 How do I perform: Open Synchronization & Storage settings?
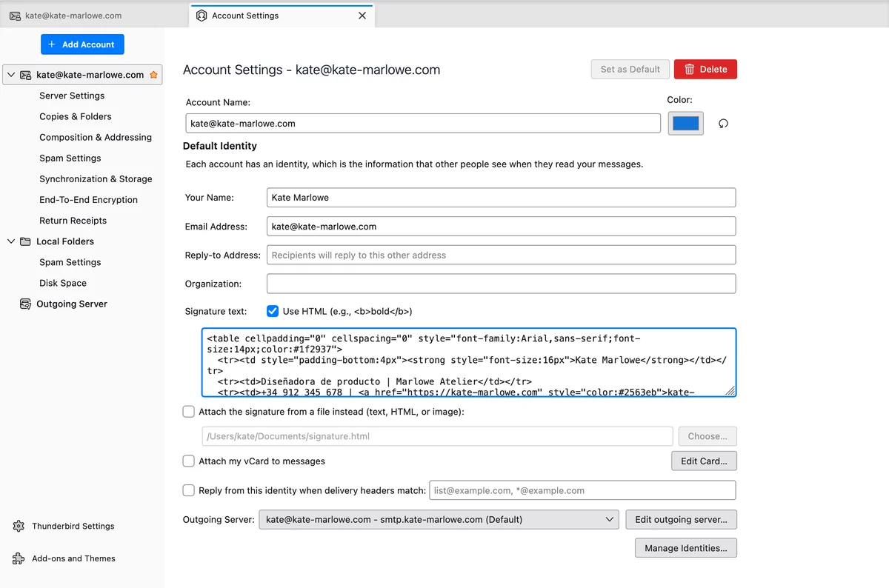click(x=96, y=178)
